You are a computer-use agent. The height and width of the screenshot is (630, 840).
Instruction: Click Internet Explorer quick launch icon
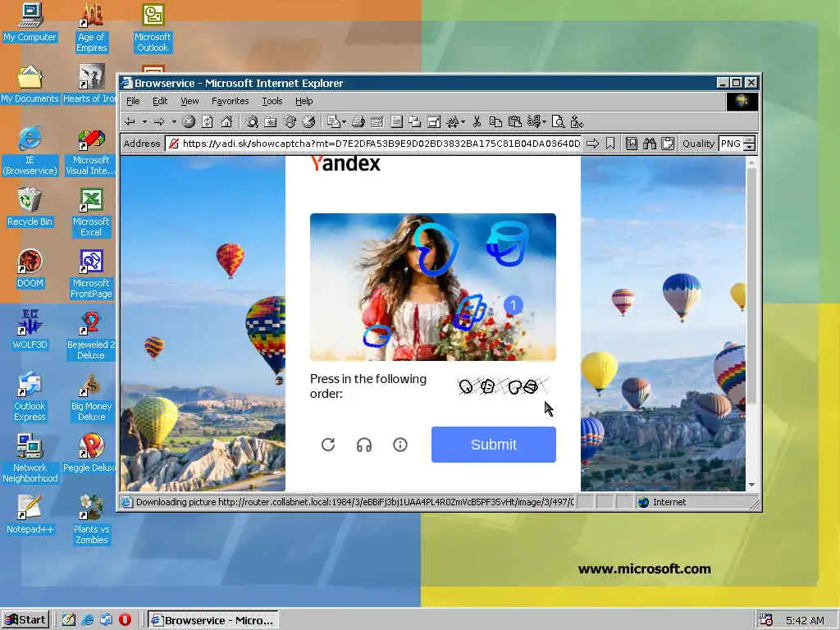tap(87, 620)
